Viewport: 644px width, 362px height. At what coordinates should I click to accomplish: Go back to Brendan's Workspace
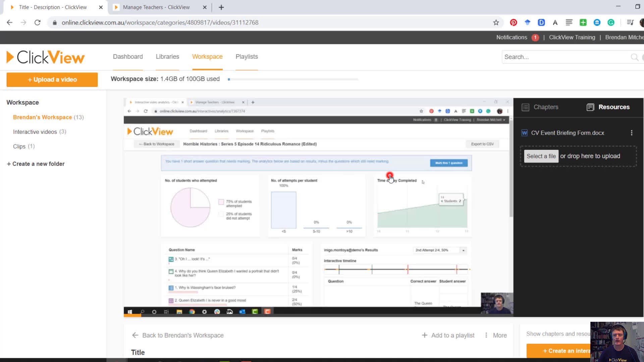(178, 335)
